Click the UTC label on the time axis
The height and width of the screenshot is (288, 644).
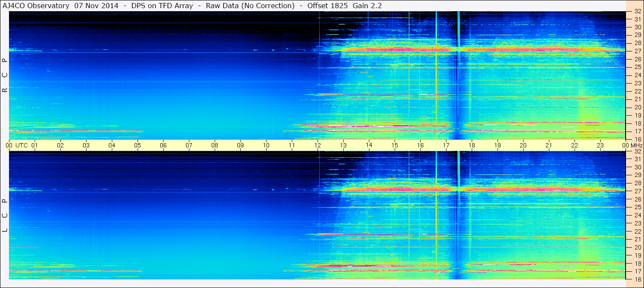(21, 145)
